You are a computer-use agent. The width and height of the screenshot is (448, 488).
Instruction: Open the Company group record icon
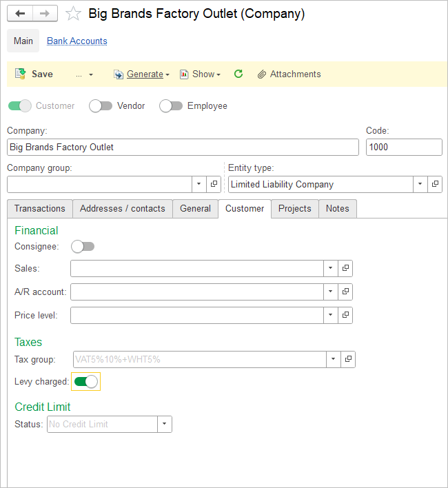coord(214,184)
